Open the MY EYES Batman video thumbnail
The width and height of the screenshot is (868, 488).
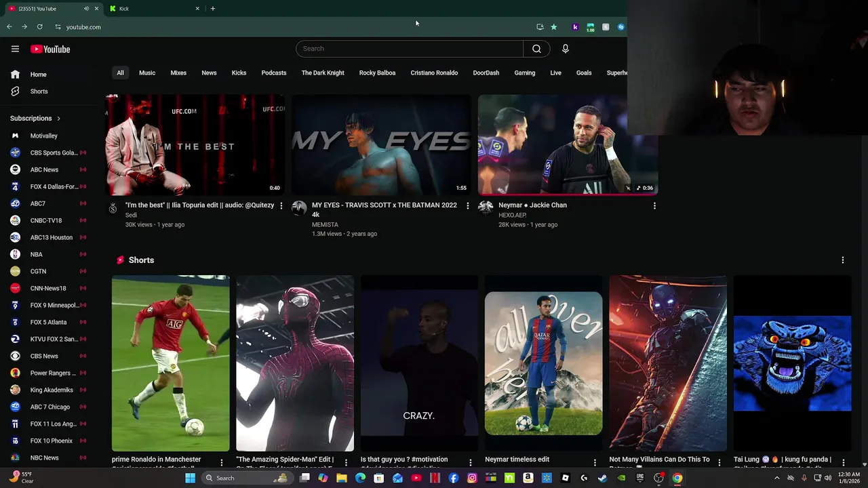pyautogui.click(x=381, y=144)
